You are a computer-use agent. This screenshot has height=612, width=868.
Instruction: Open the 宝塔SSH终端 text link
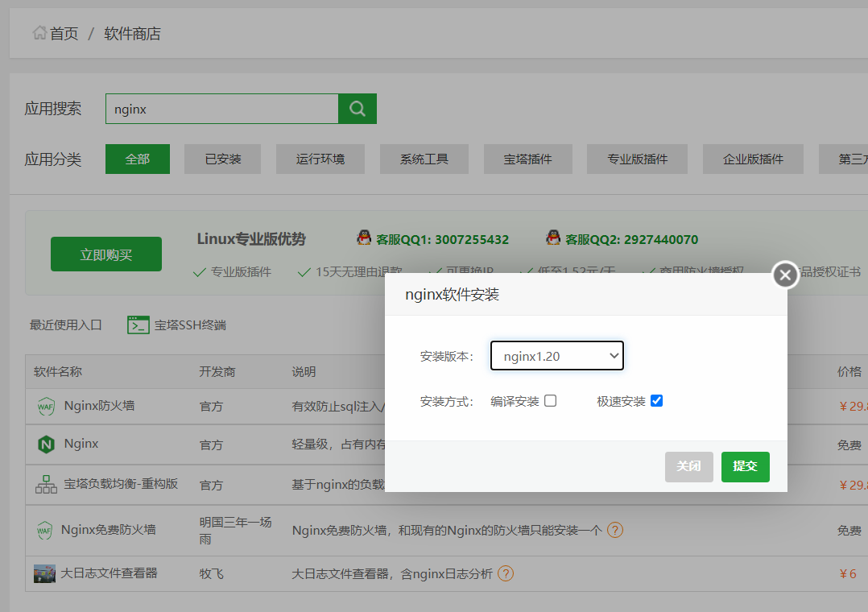tap(190, 325)
